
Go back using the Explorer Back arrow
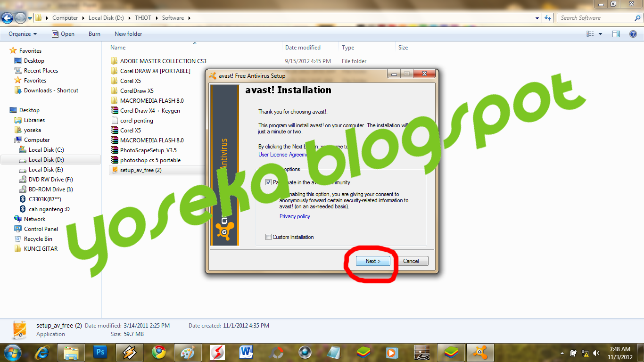click(x=7, y=18)
